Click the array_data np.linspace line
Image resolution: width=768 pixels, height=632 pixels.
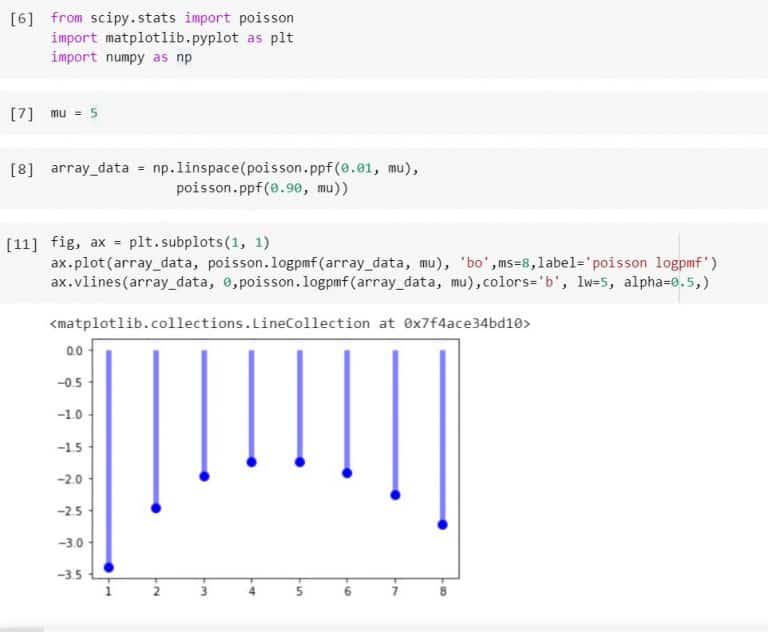coord(235,168)
